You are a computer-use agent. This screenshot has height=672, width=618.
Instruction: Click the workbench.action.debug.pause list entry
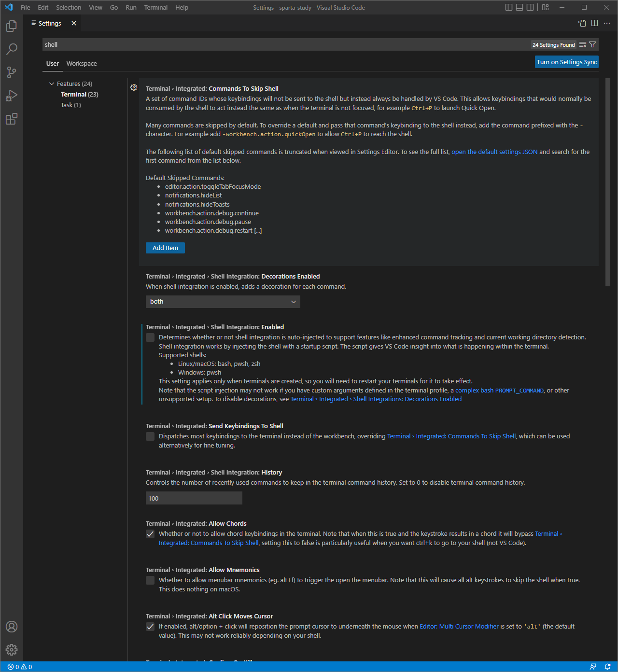(x=208, y=222)
